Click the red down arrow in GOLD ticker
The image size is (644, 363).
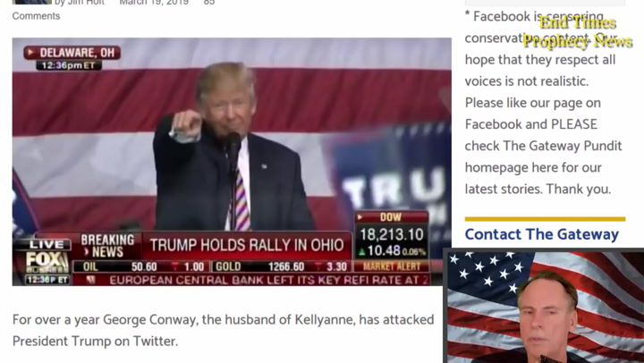click(x=318, y=266)
